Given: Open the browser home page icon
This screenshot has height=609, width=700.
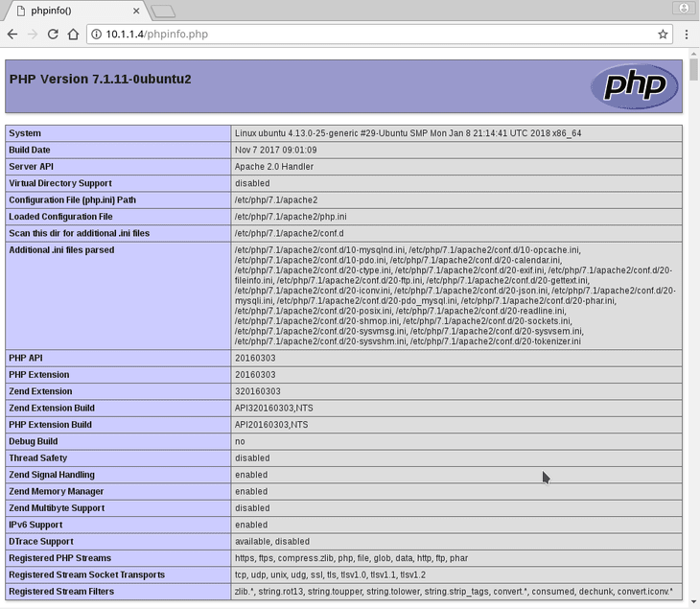Looking at the screenshot, I should click(73, 35).
